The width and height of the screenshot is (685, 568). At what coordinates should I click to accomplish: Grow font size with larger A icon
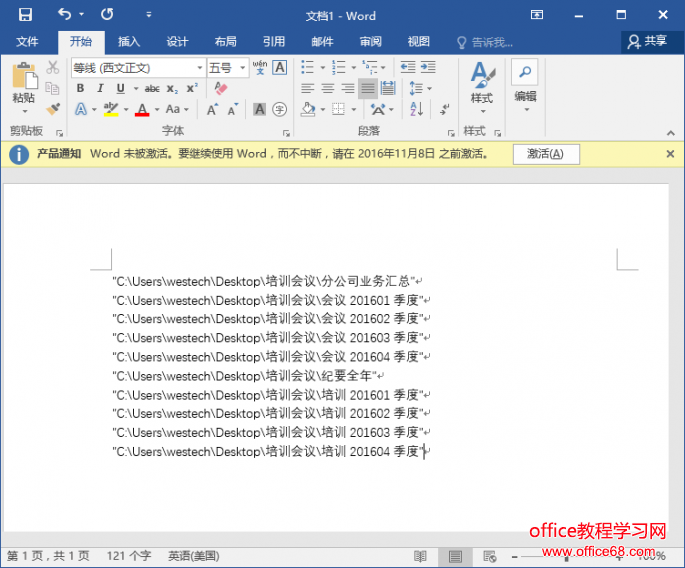pos(212,109)
